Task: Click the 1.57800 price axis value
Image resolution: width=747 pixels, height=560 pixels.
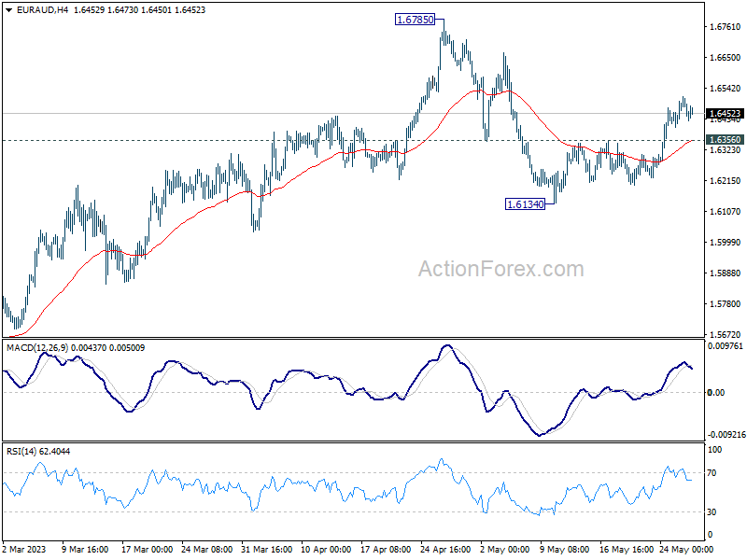Action: point(726,304)
